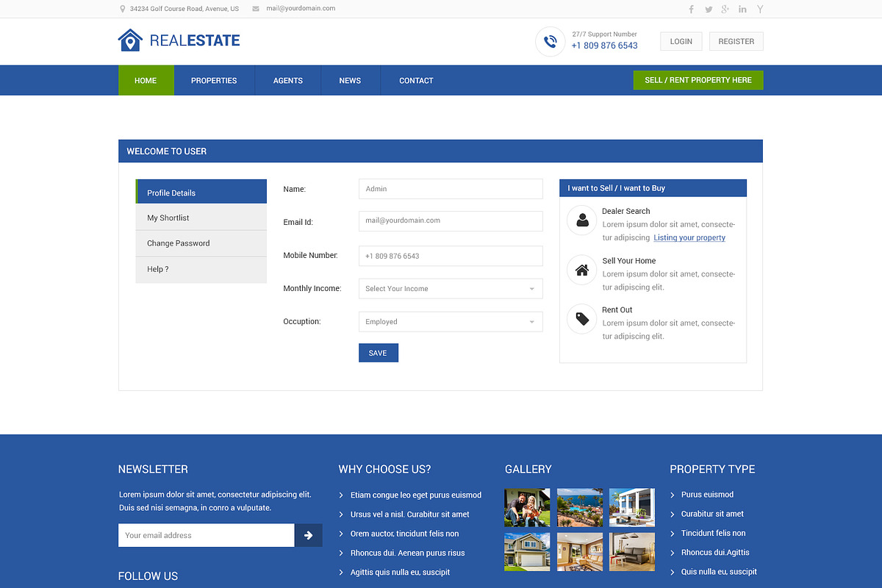This screenshot has height=588, width=882.
Task: Focus the Email Id input field
Action: pos(451,220)
